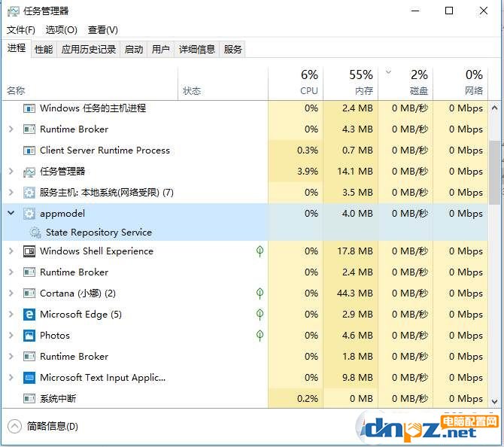Screen dimensions: 504x447
Task: Click the Cortana (小娜) process icon
Action: pyautogui.click(x=29, y=293)
